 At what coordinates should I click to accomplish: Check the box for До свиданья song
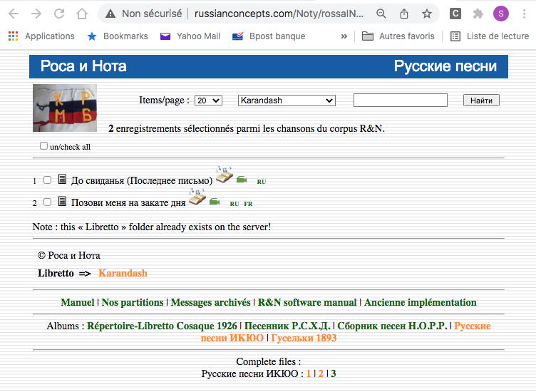[47, 180]
